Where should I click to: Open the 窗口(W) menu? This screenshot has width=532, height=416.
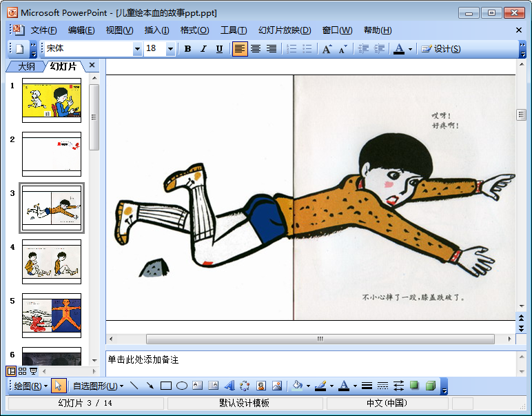[337, 30]
